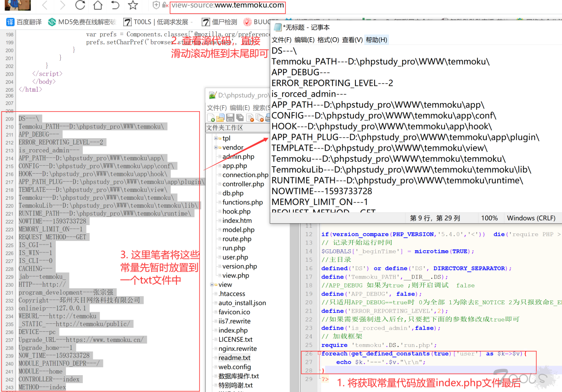The height and width of the screenshot is (392, 562).
Task: Click Windows (CRLF) in Notepad status bar
Action: 531,218
